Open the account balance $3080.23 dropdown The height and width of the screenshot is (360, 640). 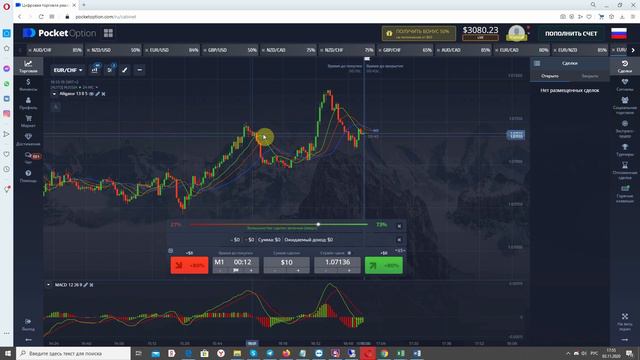point(480,33)
